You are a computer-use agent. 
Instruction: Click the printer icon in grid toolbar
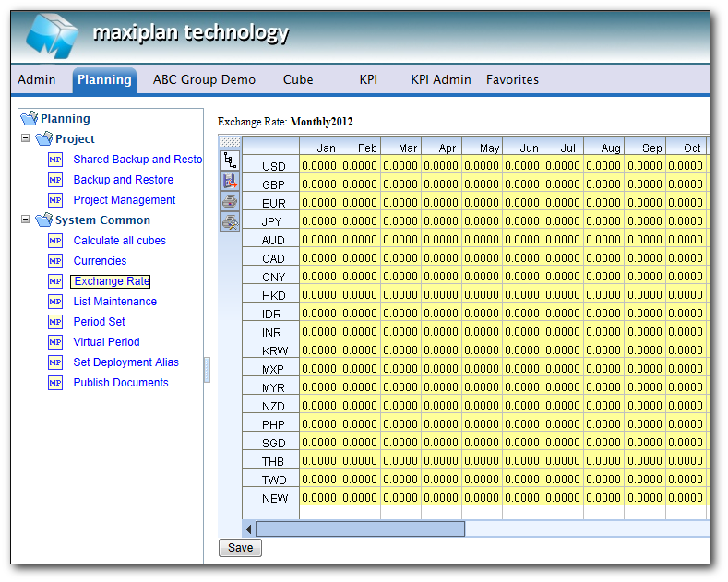tap(230, 201)
